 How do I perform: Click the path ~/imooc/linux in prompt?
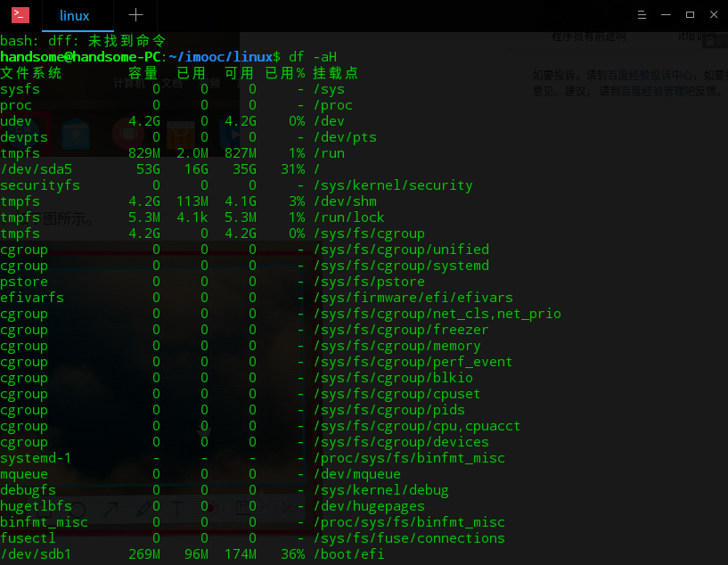[220, 57]
